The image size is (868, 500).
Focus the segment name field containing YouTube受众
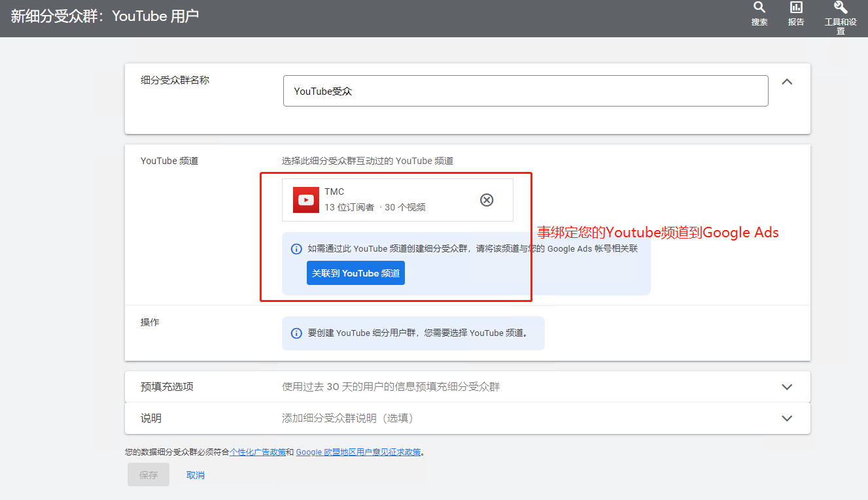pyautogui.click(x=526, y=91)
